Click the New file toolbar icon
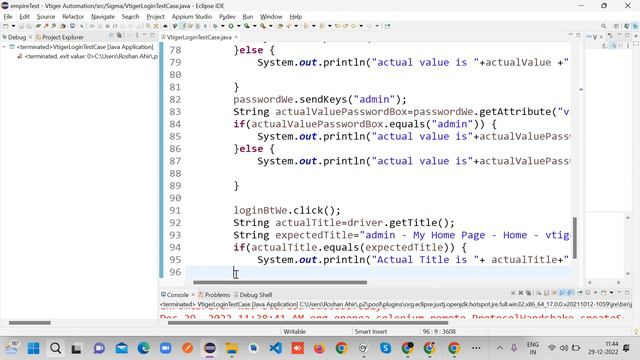Image resolution: width=640 pixels, height=360 pixels. pyautogui.click(x=6, y=26)
